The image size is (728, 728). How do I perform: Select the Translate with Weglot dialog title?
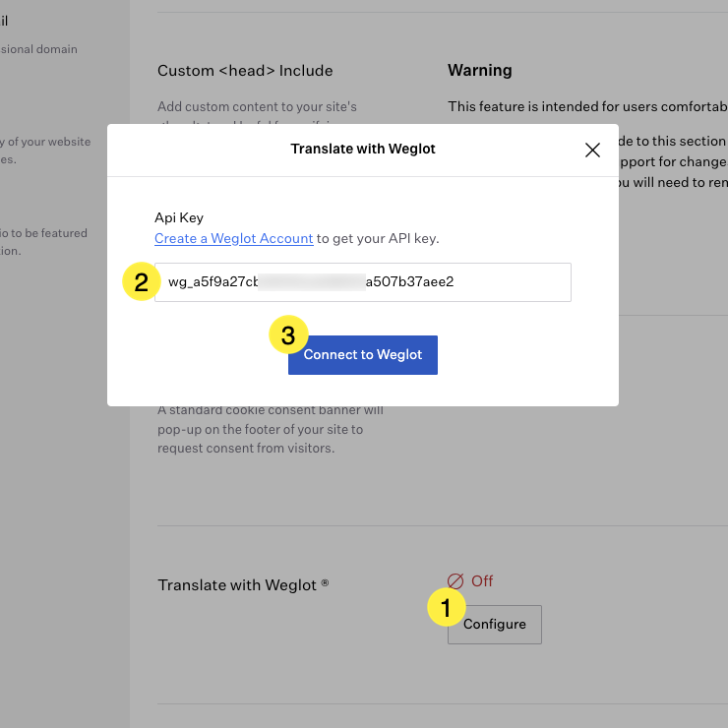[x=363, y=149]
